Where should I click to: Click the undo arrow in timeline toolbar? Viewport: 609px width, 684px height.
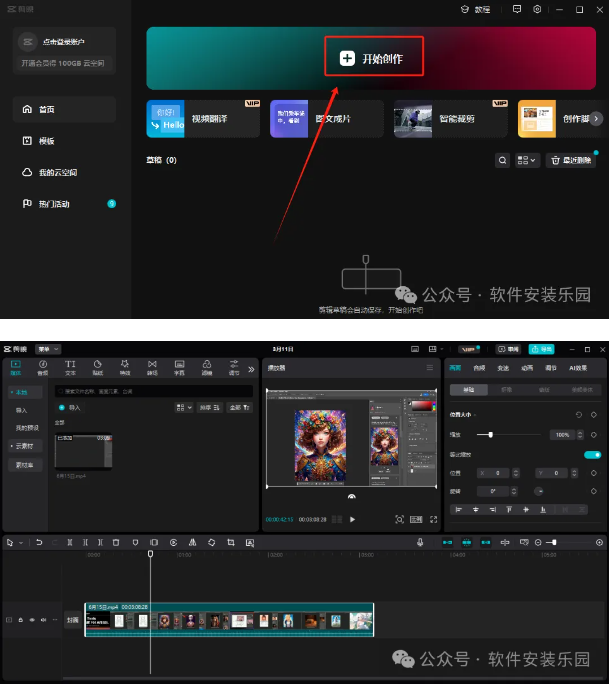[x=39, y=542]
